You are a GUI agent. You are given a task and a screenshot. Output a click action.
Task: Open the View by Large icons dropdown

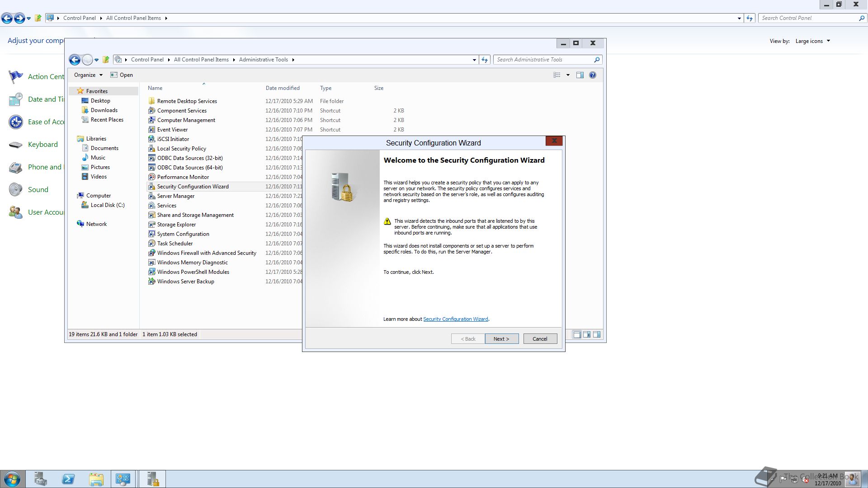813,41
